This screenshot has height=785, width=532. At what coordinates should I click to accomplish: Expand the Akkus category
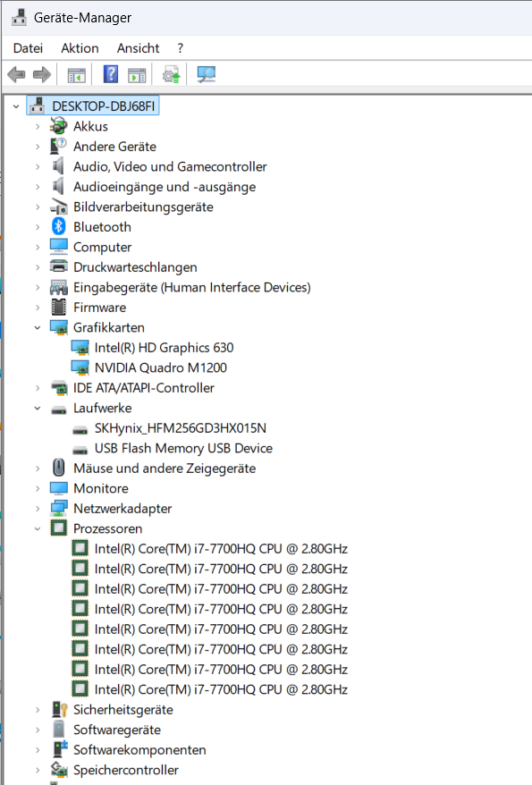38,126
